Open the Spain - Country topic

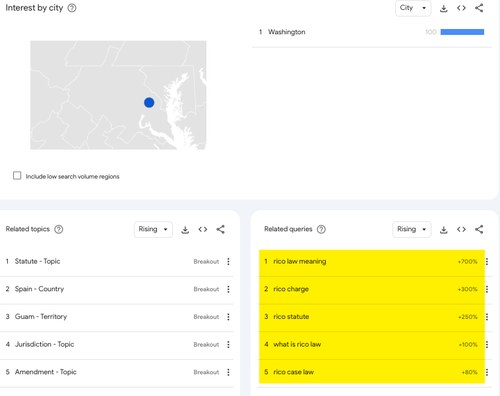pyautogui.click(x=39, y=289)
